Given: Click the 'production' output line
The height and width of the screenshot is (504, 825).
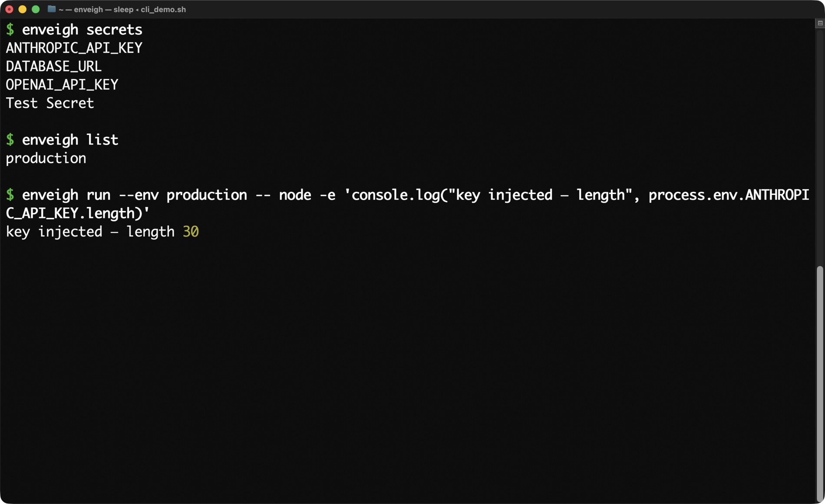Looking at the screenshot, I should (46, 158).
